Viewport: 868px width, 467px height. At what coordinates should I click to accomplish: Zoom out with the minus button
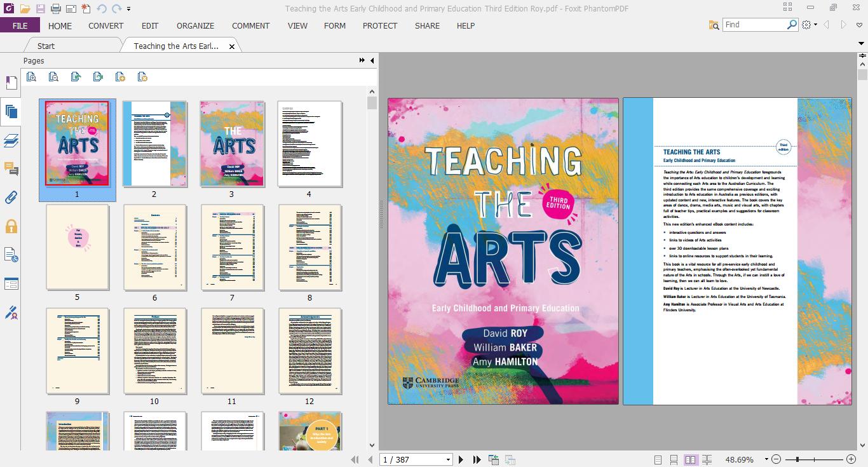coord(776,459)
